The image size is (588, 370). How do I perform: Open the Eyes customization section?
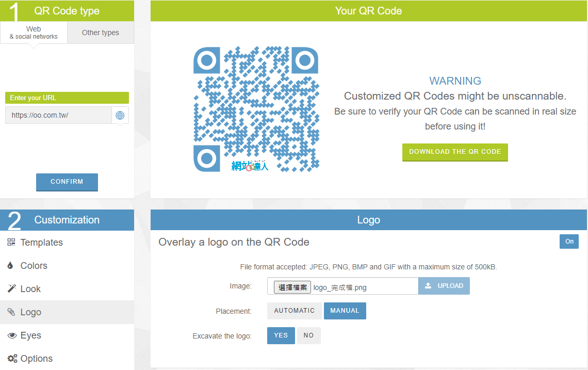point(67,335)
